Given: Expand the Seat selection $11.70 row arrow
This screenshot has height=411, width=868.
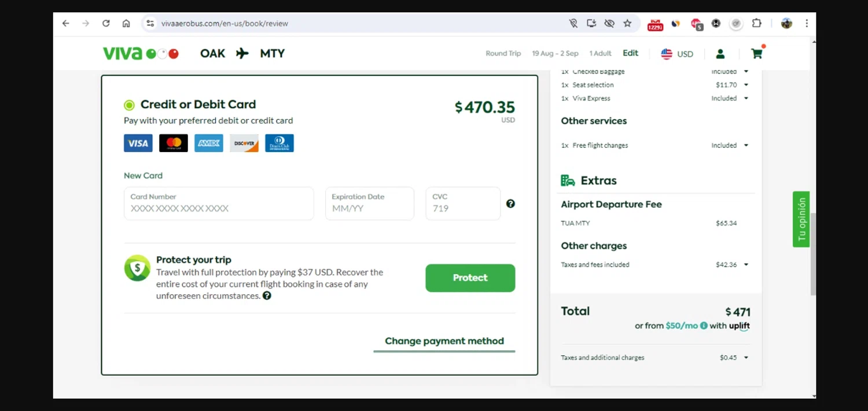Looking at the screenshot, I should pos(746,85).
